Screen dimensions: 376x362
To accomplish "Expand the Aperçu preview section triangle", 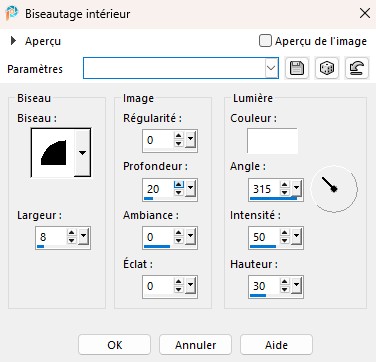I will point(13,41).
